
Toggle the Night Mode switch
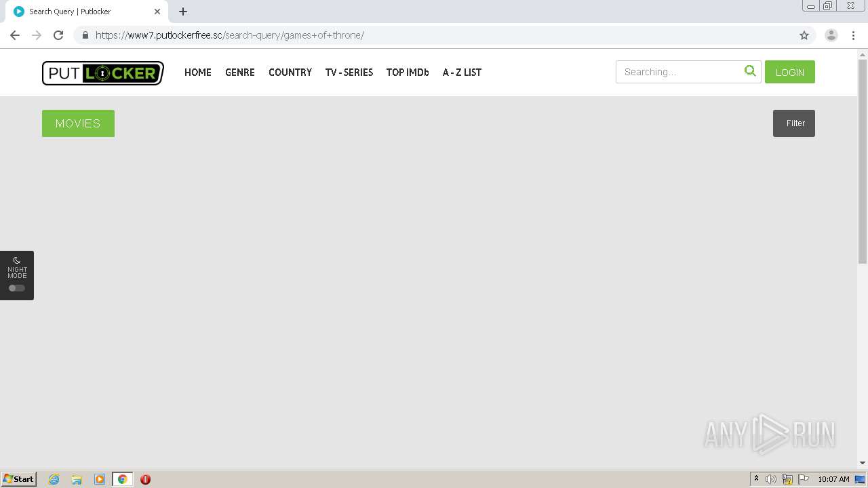point(17,288)
